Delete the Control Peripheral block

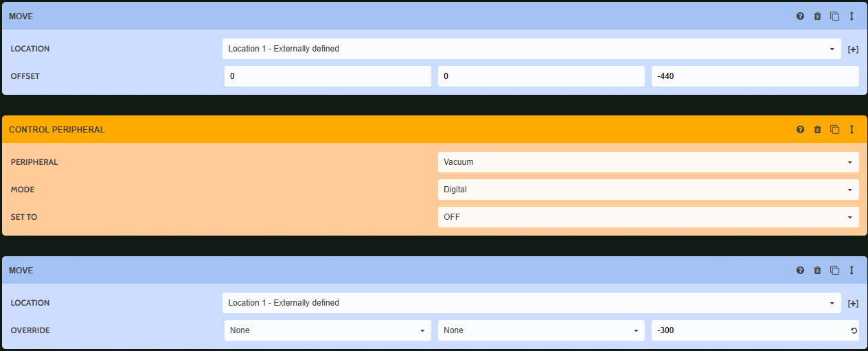[817, 129]
